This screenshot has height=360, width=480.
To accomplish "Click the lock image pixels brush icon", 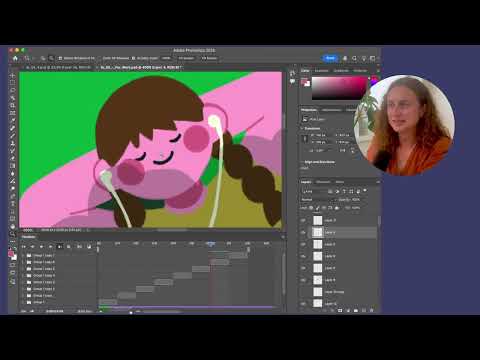I will [317, 208].
